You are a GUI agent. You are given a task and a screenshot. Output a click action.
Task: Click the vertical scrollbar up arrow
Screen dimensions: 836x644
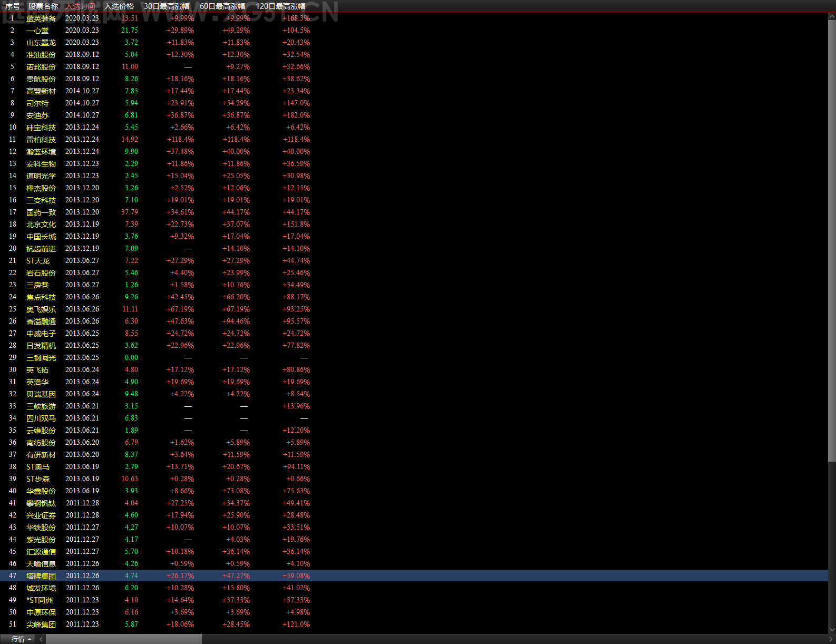[832, 17]
